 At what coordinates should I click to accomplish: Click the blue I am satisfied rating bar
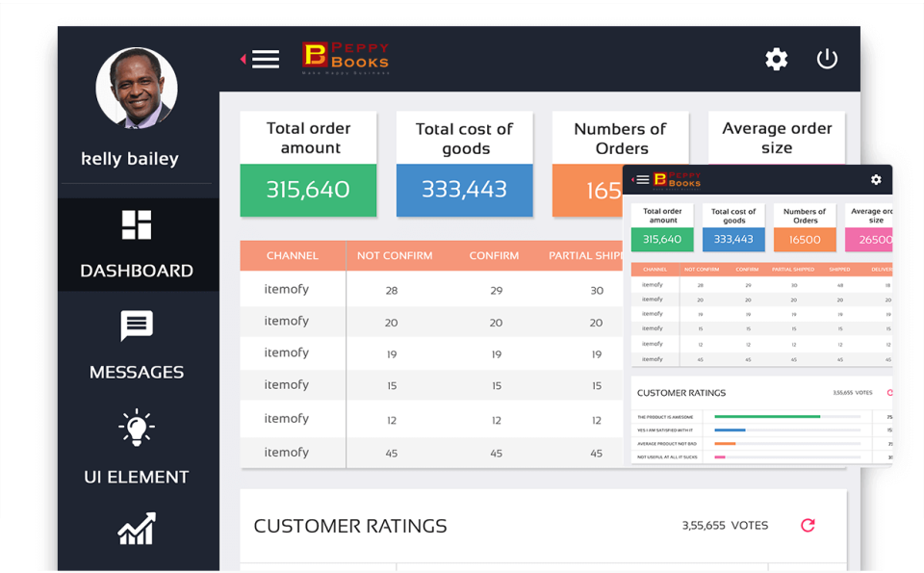pyautogui.click(x=730, y=430)
